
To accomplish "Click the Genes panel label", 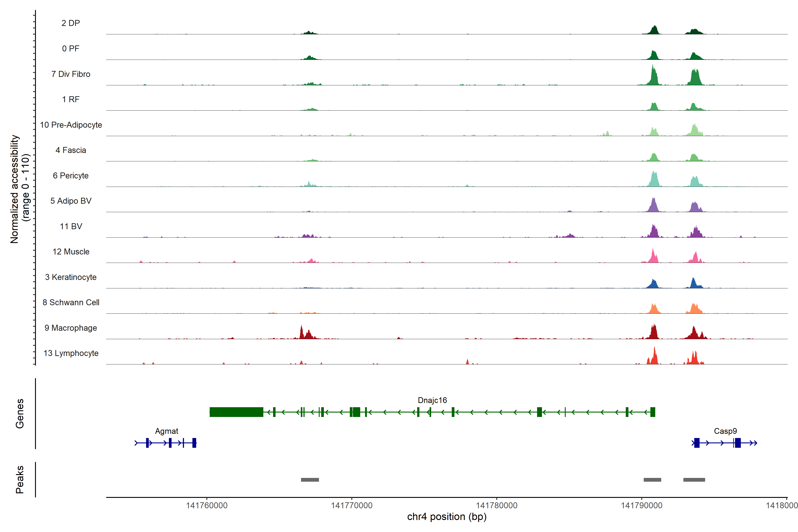I will (20, 413).
